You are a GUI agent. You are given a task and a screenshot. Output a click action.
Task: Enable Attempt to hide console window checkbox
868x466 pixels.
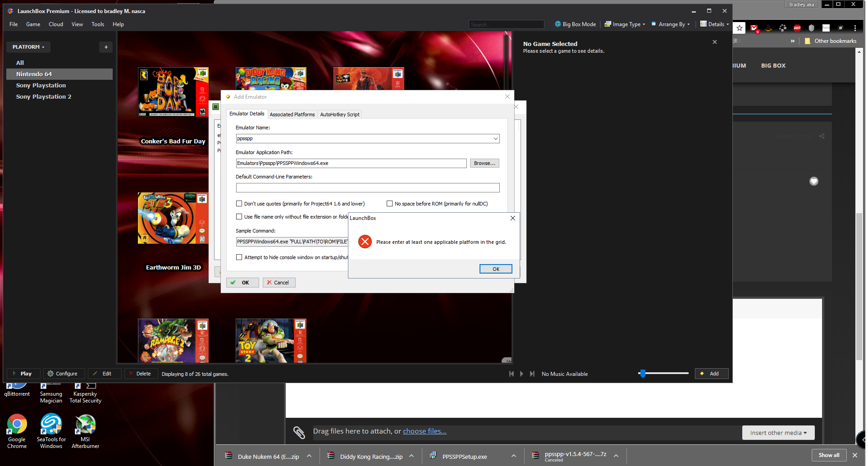240,258
